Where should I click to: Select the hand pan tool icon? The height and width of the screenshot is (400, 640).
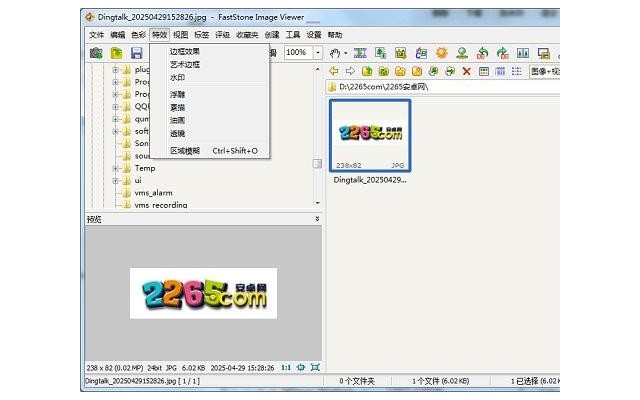click(x=335, y=53)
